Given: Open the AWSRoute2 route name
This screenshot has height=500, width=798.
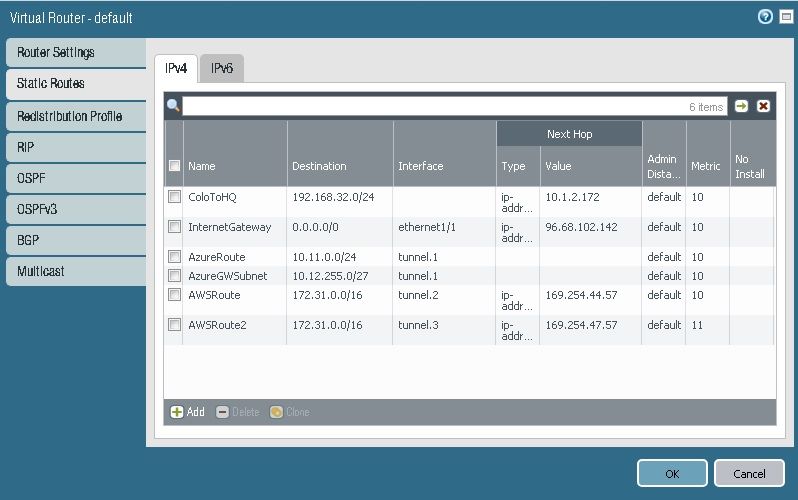Looking at the screenshot, I should click(x=217, y=325).
